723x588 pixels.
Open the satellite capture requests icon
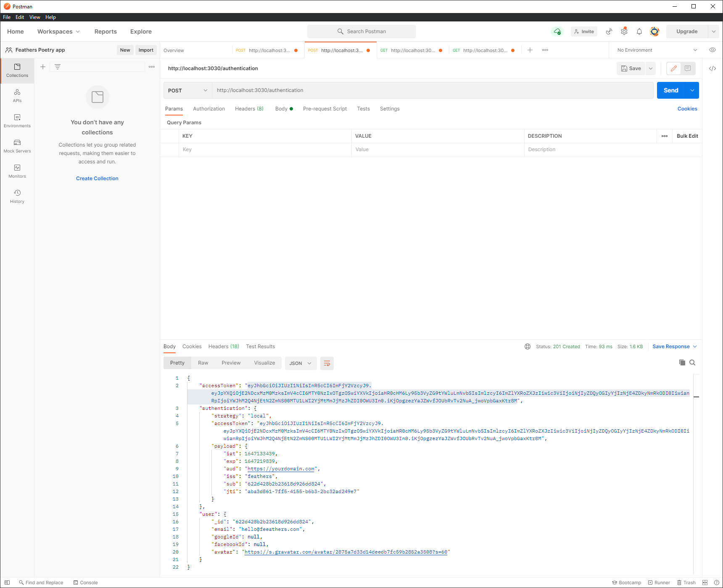[609, 31]
